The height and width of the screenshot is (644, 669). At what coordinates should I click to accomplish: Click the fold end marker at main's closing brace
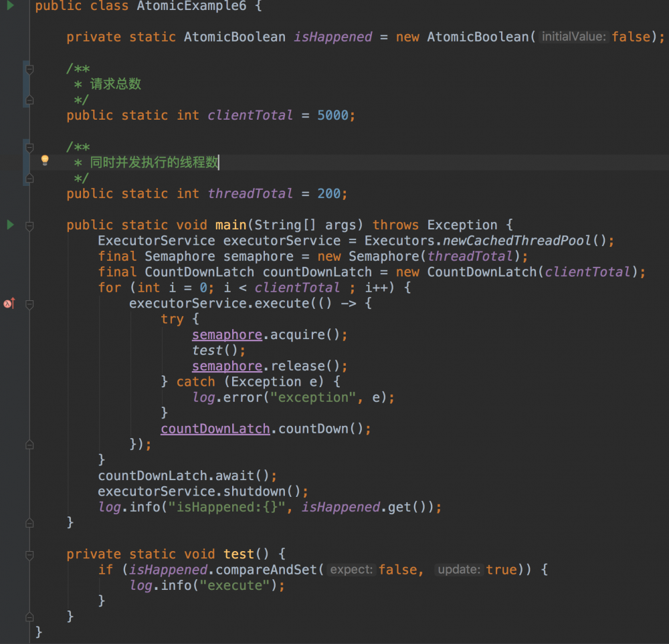(x=29, y=523)
